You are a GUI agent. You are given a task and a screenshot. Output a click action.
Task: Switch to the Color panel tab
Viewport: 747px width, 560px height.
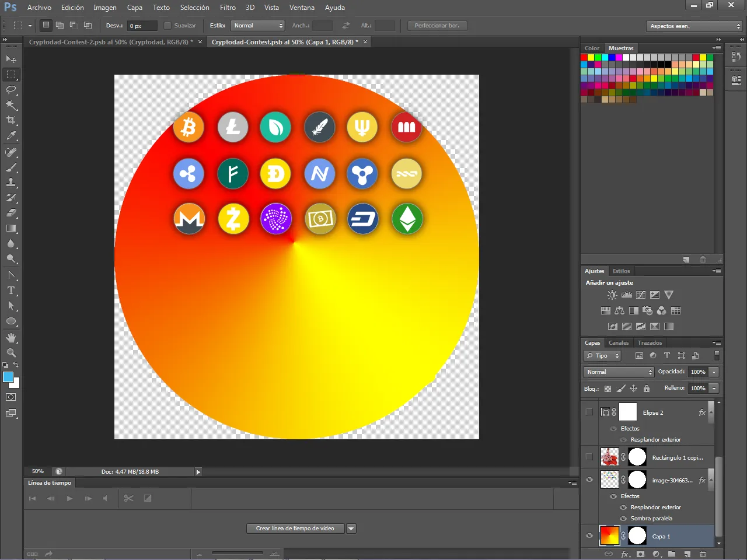tap(592, 48)
